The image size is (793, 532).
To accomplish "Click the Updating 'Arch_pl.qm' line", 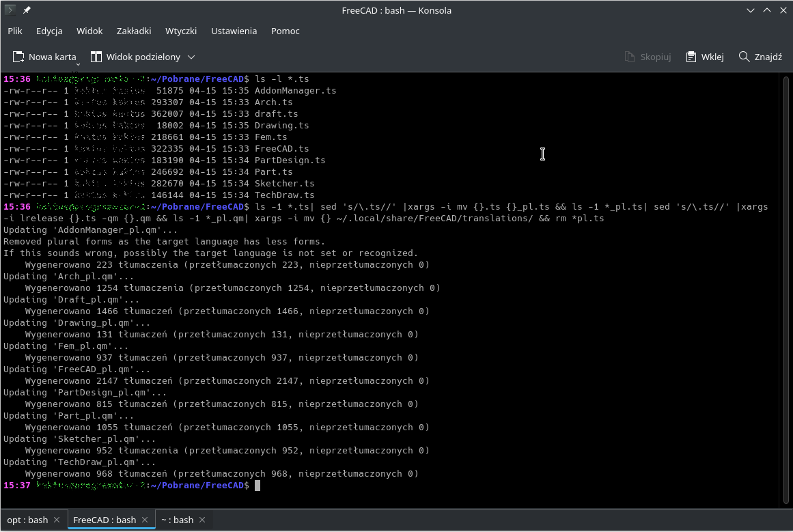I will click(x=69, y=277).
